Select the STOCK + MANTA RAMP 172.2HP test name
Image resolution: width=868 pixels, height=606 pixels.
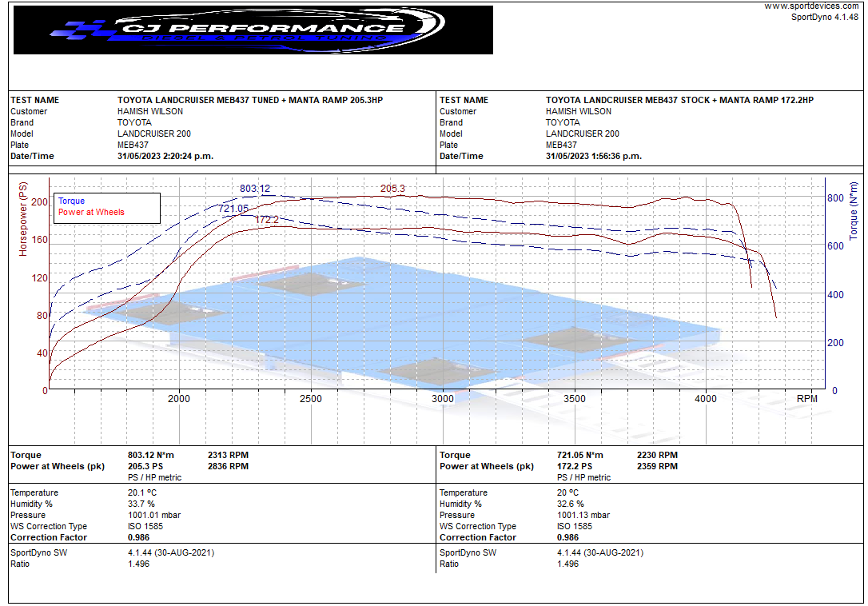[679, 100]
